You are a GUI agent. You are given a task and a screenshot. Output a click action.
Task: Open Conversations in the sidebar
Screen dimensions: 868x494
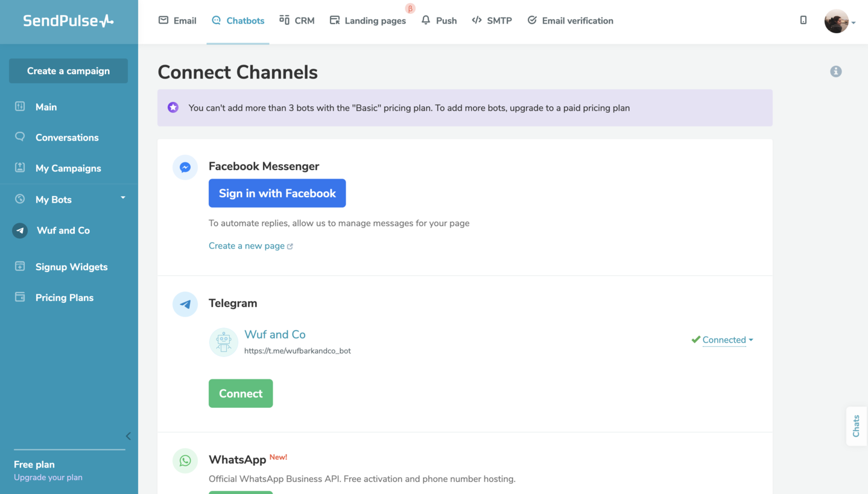pyautogui.click(x=67, y=138)
